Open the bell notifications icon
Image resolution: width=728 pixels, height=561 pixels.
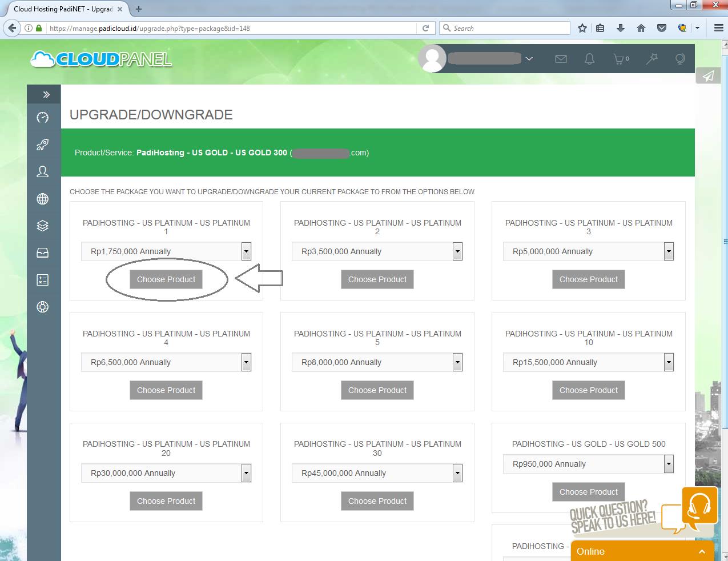click(x=589, y=58)
